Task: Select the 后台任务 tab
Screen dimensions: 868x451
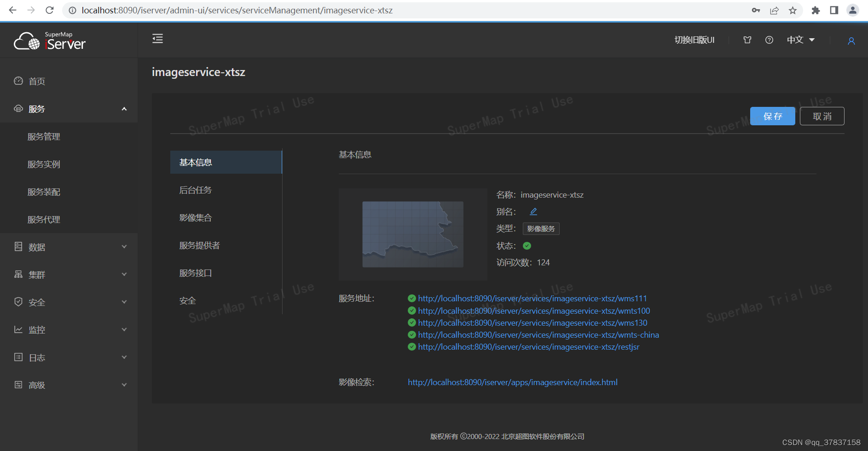Action: click(x=226, y=190)
